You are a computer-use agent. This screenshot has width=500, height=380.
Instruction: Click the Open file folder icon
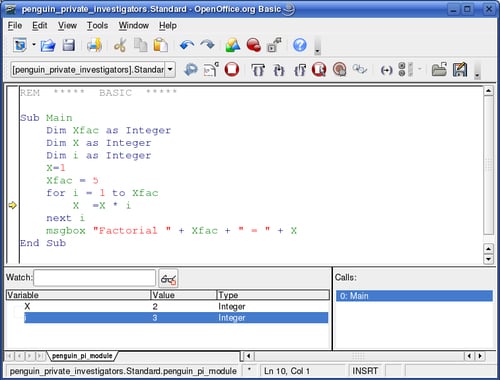pos(48,45)
